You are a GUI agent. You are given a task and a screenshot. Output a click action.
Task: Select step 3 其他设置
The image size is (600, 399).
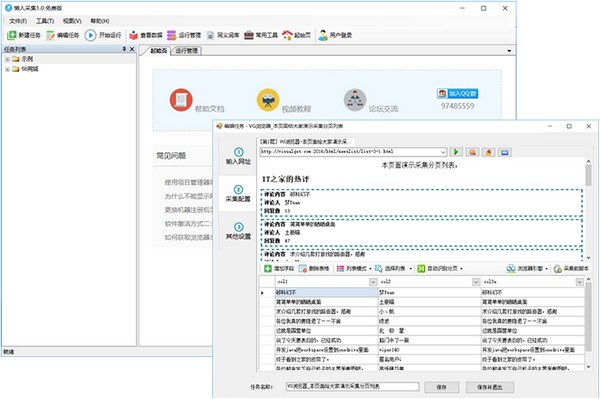tap(238, 231)
